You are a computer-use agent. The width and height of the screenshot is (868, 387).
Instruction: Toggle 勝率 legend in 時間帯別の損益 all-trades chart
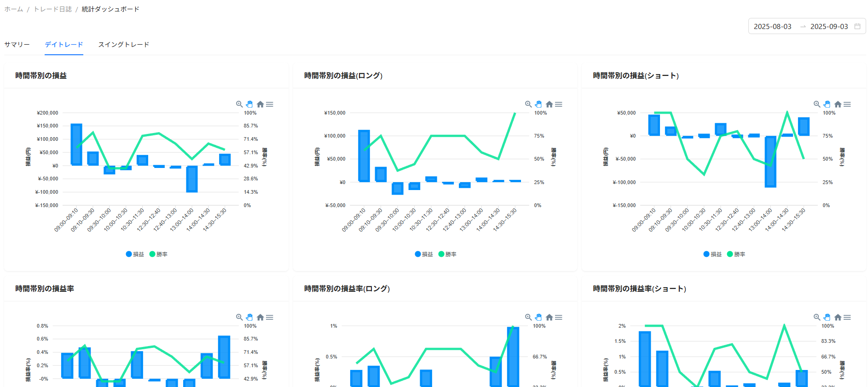[x=158, y=254]
